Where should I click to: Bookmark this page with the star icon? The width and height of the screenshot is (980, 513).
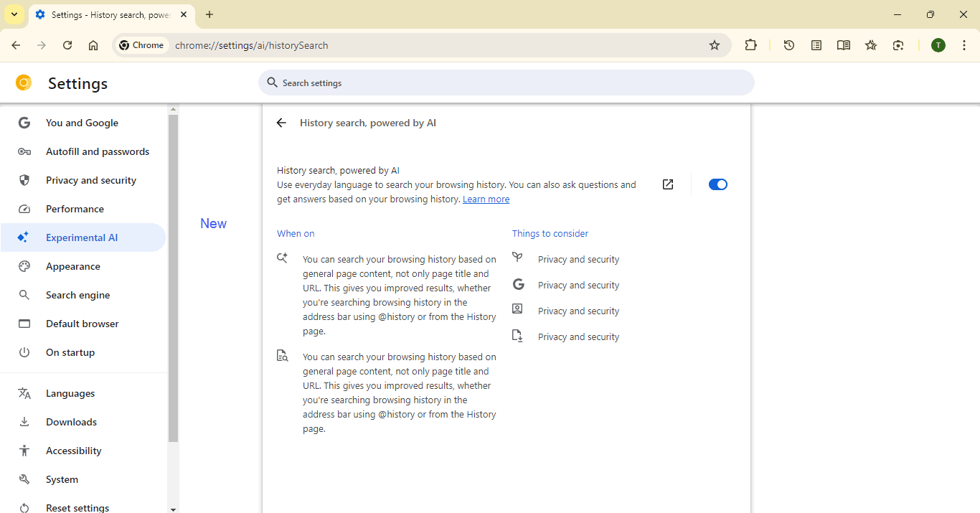(715, 45)
